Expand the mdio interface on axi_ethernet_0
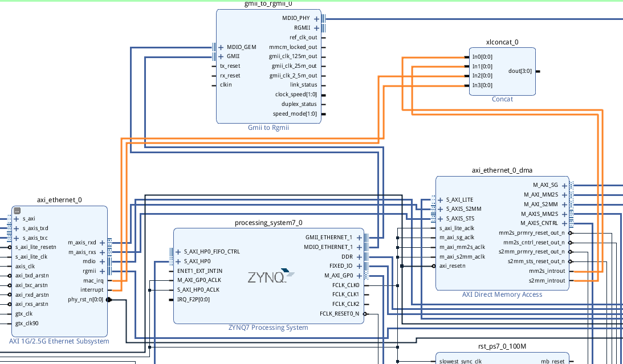Screen dimensions: 623x364 102,261
